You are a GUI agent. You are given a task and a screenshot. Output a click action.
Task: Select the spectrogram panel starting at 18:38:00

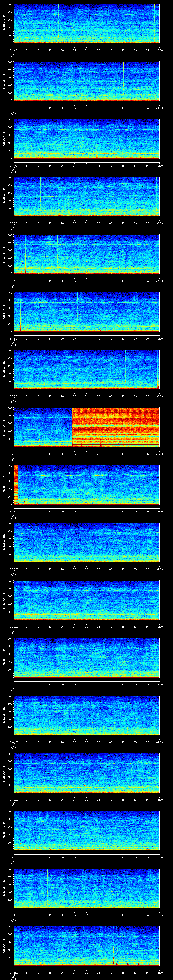[x=86, y=542]
